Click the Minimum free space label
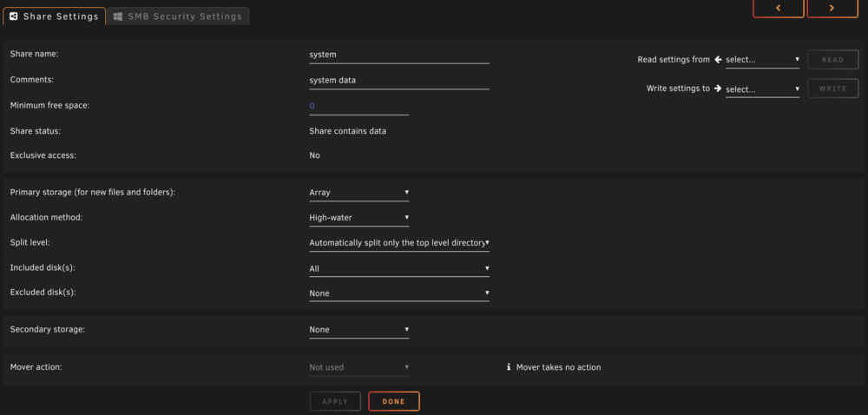This screenshot has height=415, width=868. [x=49, y=105]
